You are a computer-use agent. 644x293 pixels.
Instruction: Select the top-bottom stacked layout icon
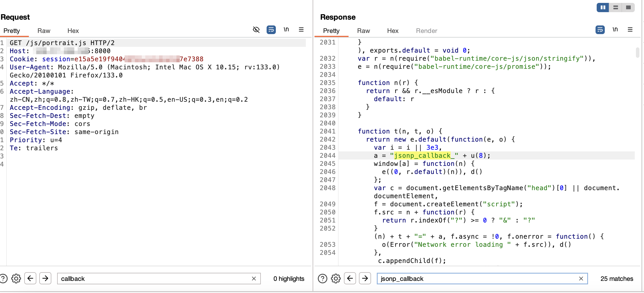pos(615,8)
